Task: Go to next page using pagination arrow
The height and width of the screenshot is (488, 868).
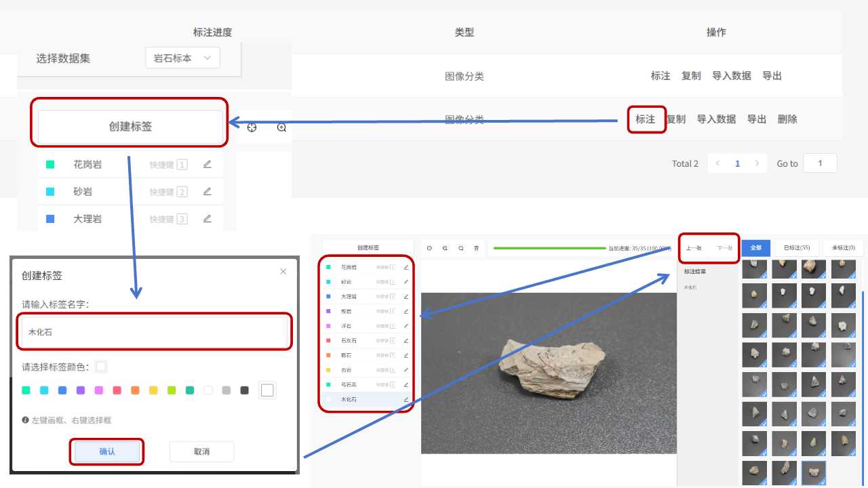Action: (x=757, y=163)
